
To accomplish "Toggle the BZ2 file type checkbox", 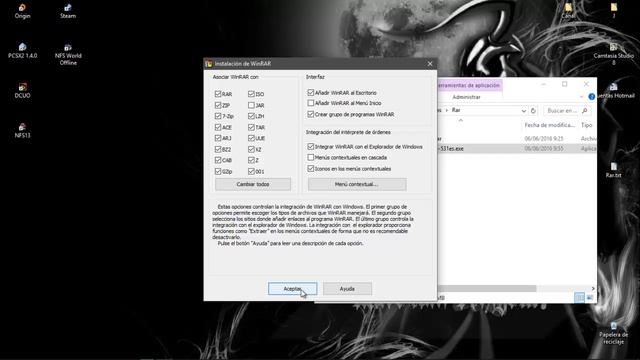I will pyautogui.click(x=218, y=149).
